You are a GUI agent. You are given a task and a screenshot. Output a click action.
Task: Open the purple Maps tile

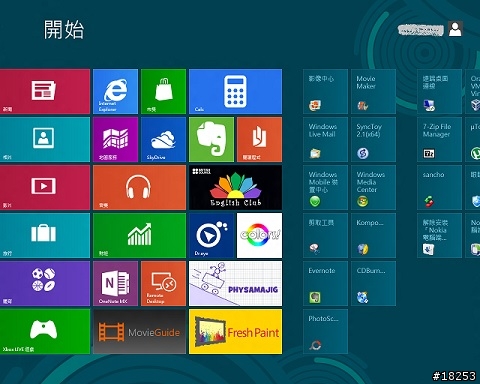tap(115, 139)
